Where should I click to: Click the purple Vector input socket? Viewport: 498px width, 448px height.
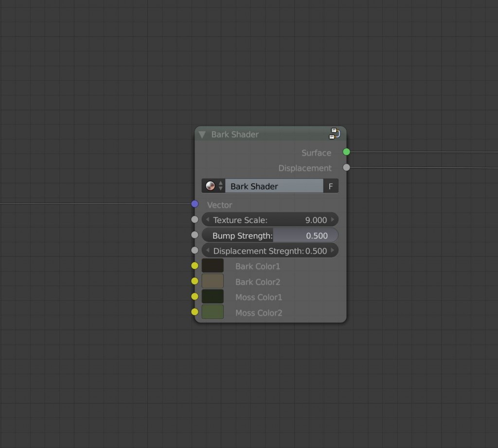pos(195,204)
